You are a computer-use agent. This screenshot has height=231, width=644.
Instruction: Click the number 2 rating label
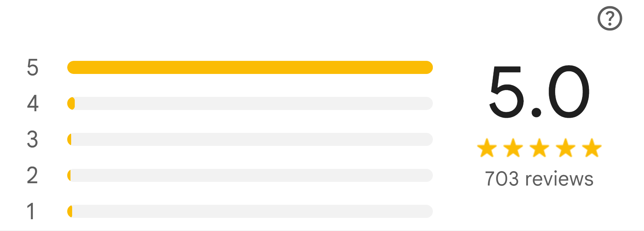[x=32, y=175]
